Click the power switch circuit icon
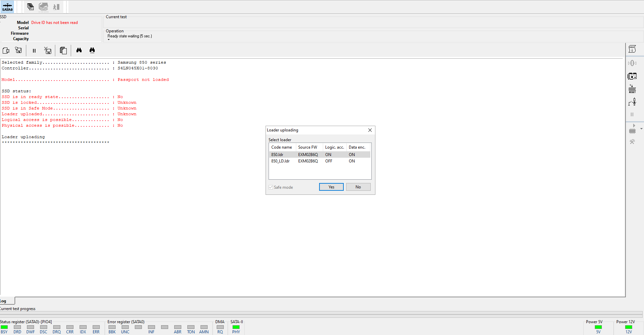Screen dimensions: 644x335 tap(632, 102)
